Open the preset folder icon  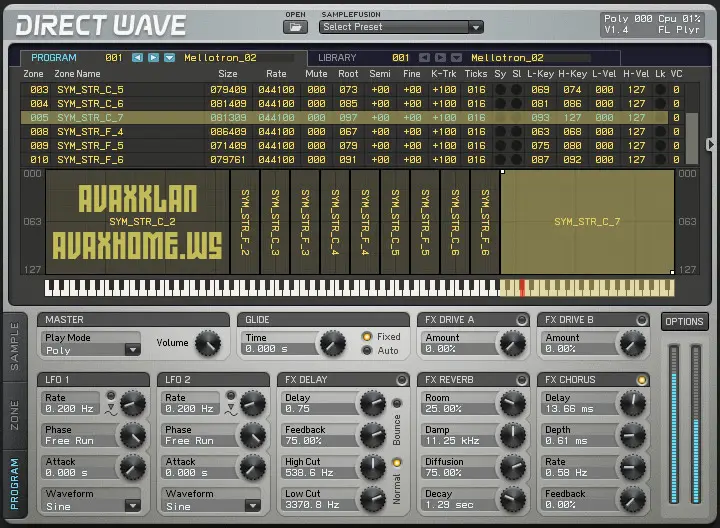click(x=295, y=28)
